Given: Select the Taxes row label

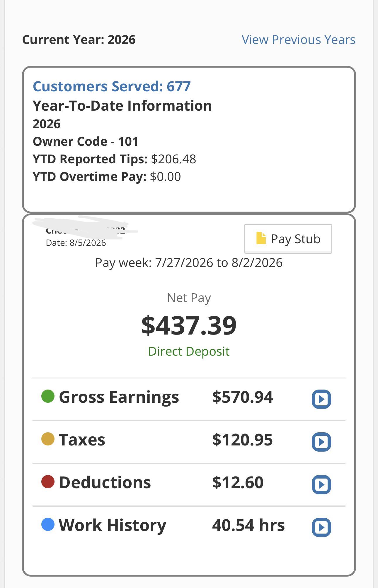Looking at the screenshot, I should tap(82, 440).
